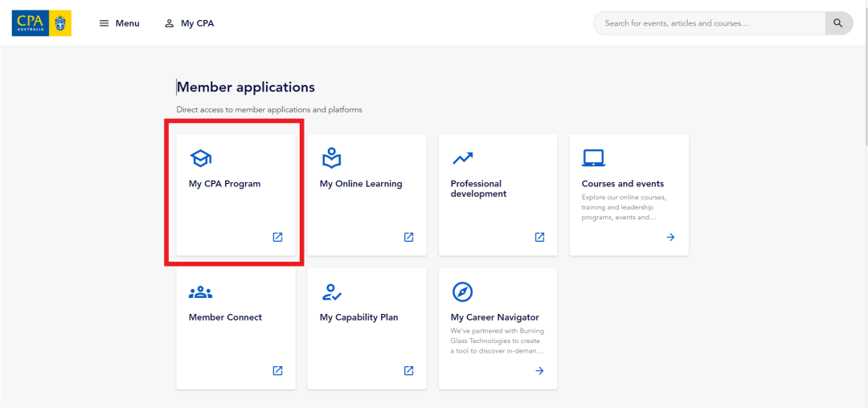The height and width of the screenshot is (408, 868).
Task: Click the person checkmark icon on My Capability Plan
Action: 332,292
